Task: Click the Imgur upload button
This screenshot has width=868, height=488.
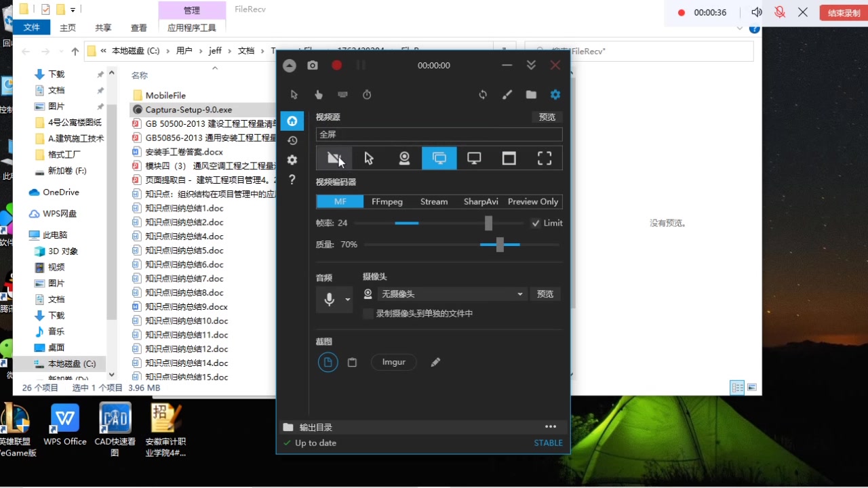Action: (x=393, y=362)
